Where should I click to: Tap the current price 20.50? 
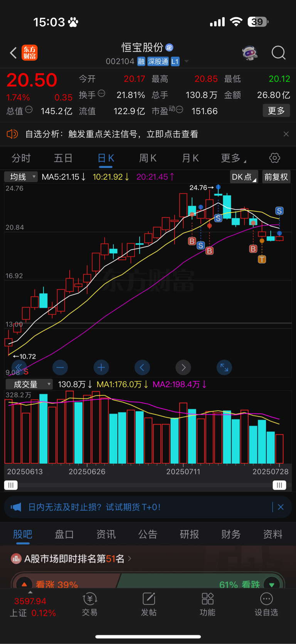(x=32, y=80)
